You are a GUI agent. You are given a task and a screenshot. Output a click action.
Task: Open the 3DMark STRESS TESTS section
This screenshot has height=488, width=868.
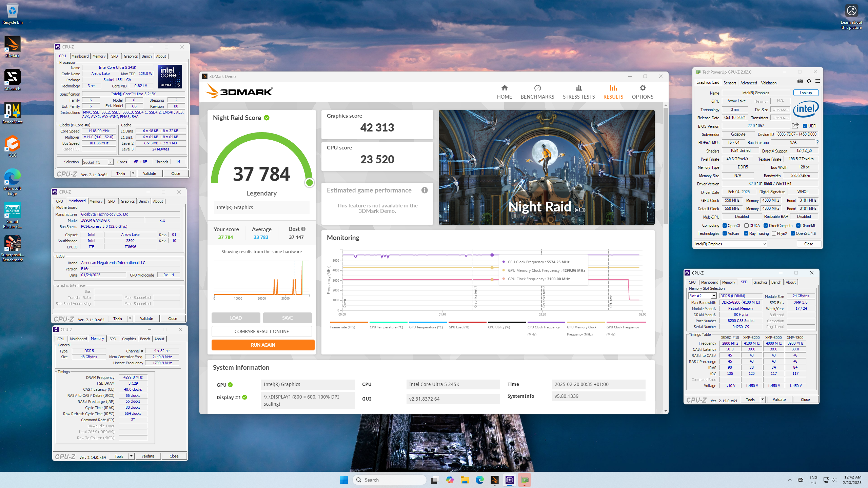(x=579, y=92)
